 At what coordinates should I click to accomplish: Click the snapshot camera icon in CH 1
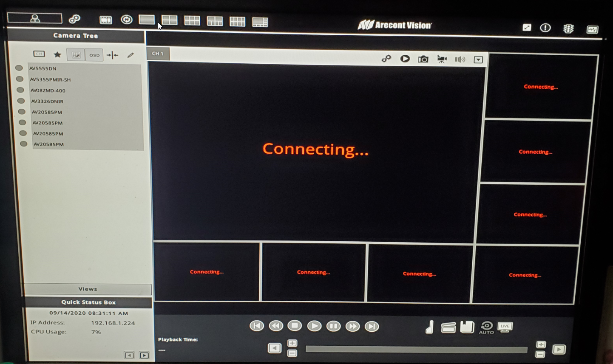point(423,59)
